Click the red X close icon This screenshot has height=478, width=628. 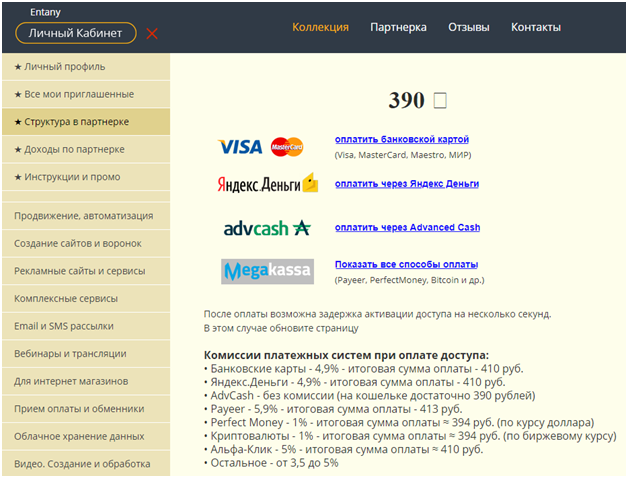(x=152, y=34)
